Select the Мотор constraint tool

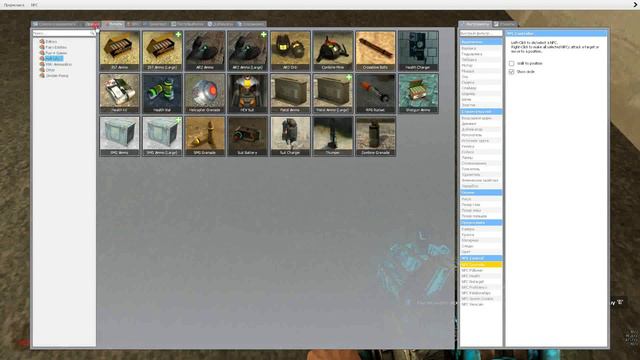(x=481, y=65)
